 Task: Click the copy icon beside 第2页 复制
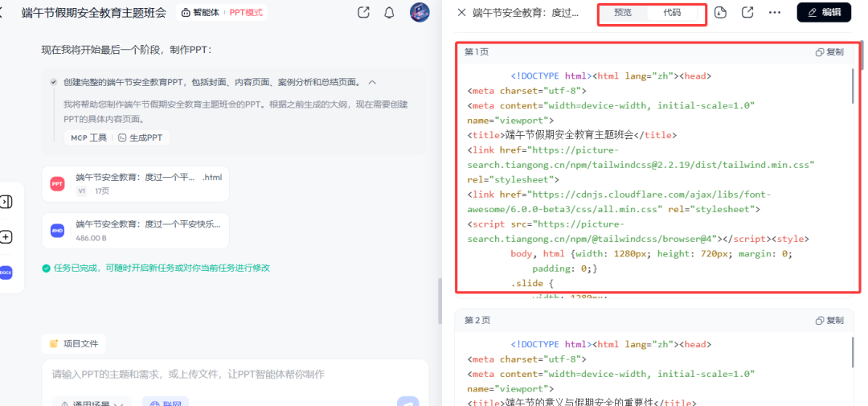(820, 320)
